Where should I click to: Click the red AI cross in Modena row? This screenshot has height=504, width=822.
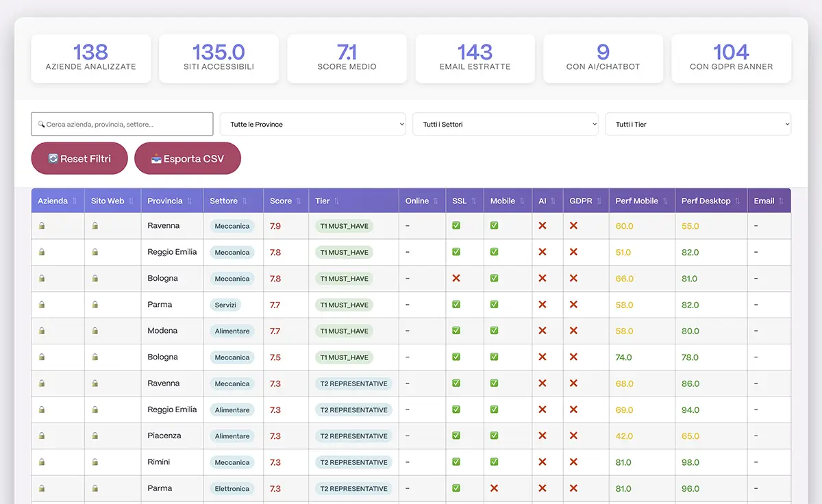point(543,331)
